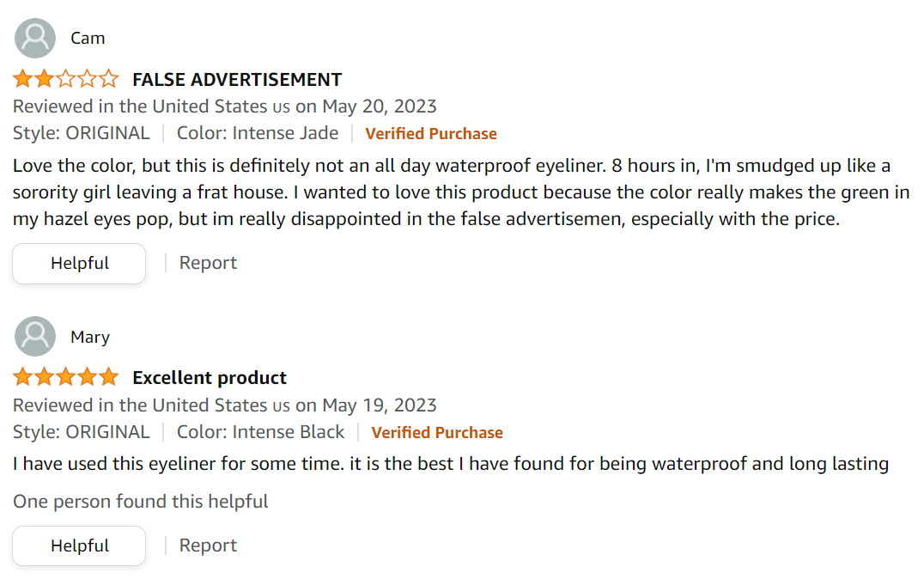Open the FALSE ADVERTISEMENT review title
924x585 pixels.
pos(237,80)
